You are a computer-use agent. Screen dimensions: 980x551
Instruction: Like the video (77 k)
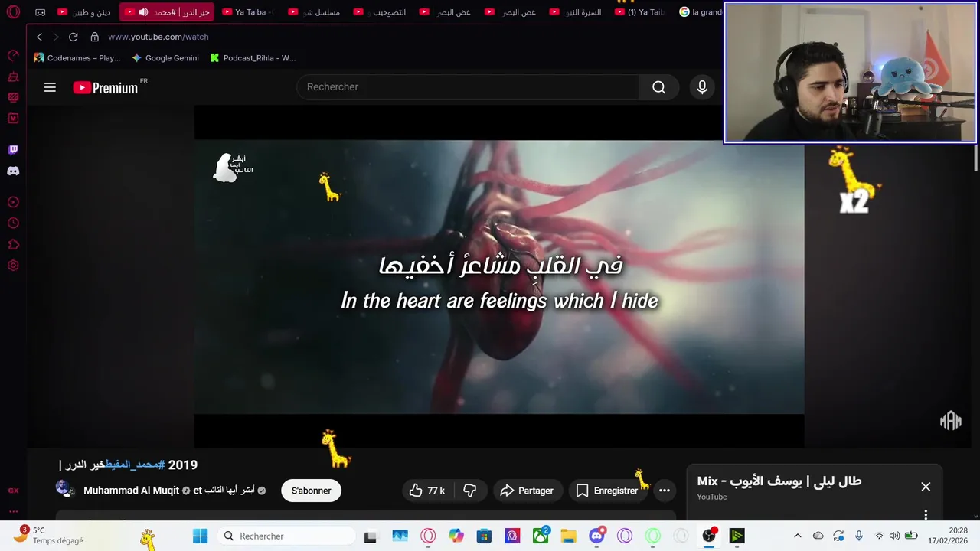[428, 491]
